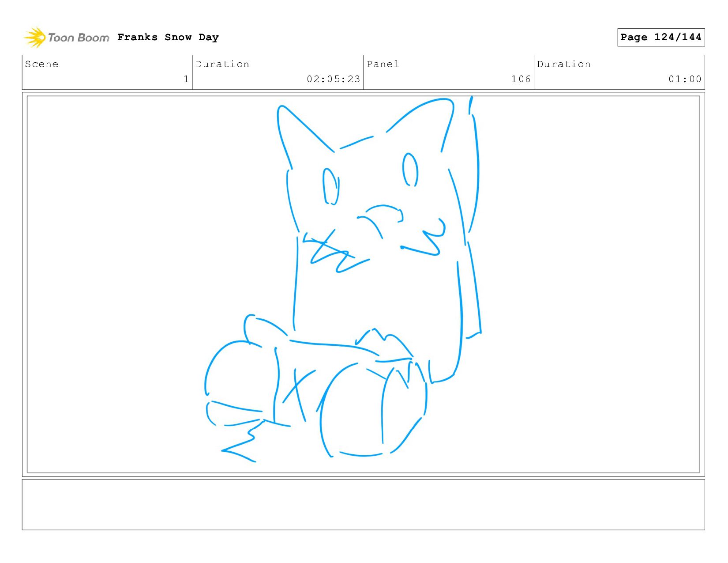Click the empty notes box below the panel
This screenshot has width=728, height=563.
363,505
